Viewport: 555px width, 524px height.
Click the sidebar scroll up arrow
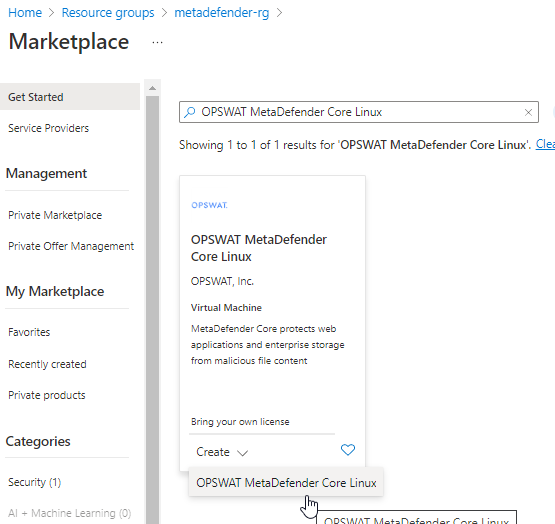tap(153, 88)
